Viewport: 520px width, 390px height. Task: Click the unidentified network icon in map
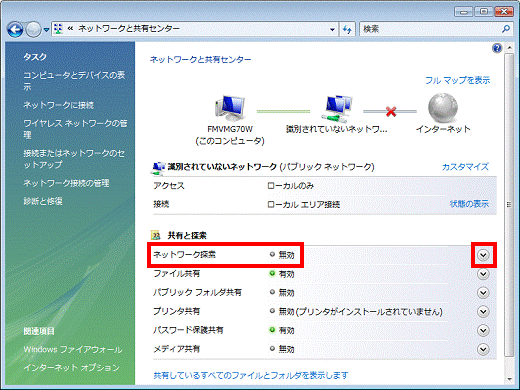337,108
